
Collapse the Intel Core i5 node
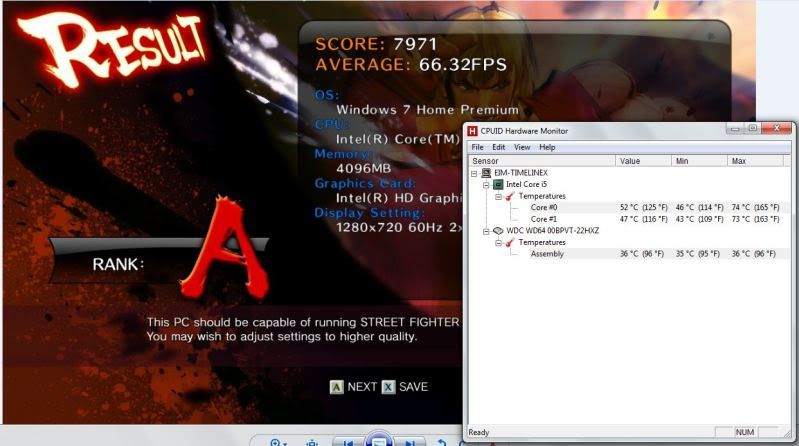pos(486,185)
